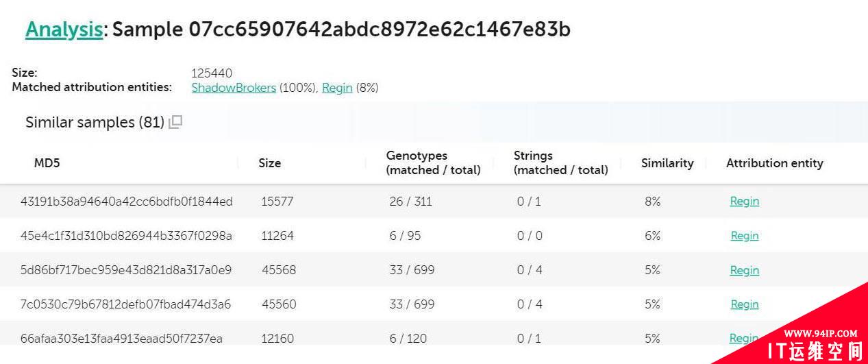The height and width of the screenshot is (364, 868).
Task: Click the Similar samples (81) heading
Action: coord(95,123)
